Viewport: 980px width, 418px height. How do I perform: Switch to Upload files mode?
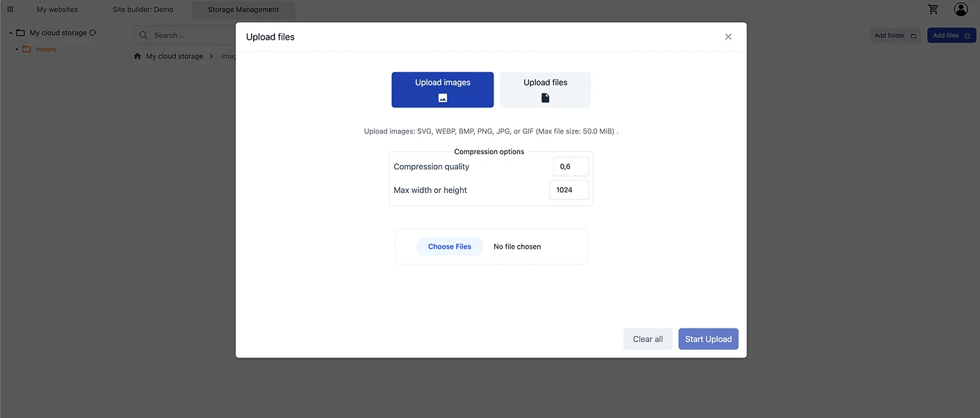545,90
